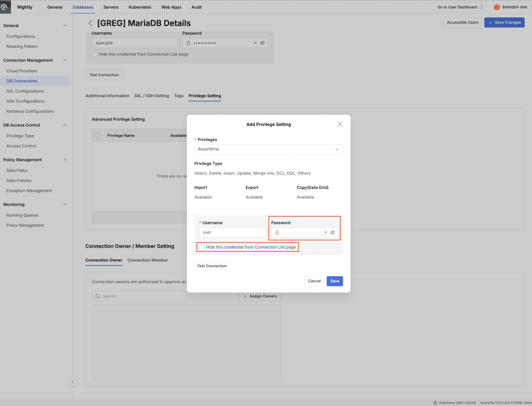Click the Username field containing root
This screenshot has height=406, width=532.
[232, 233]
